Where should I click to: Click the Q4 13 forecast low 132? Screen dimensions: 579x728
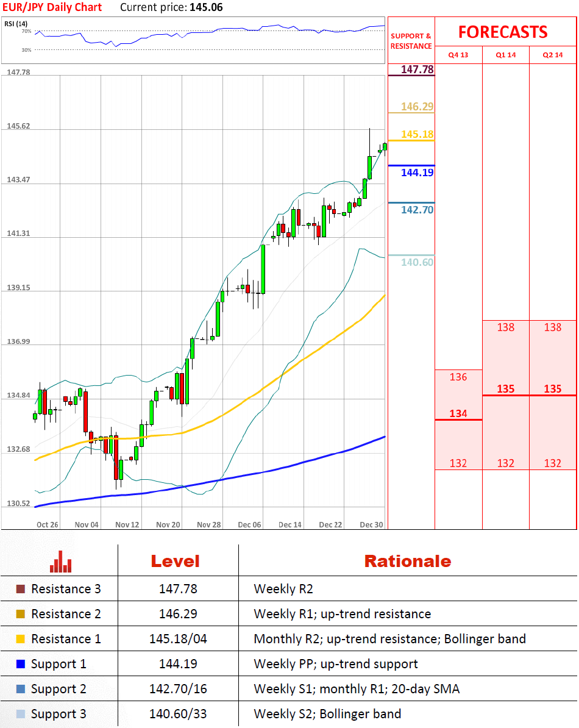pos(458,463)
